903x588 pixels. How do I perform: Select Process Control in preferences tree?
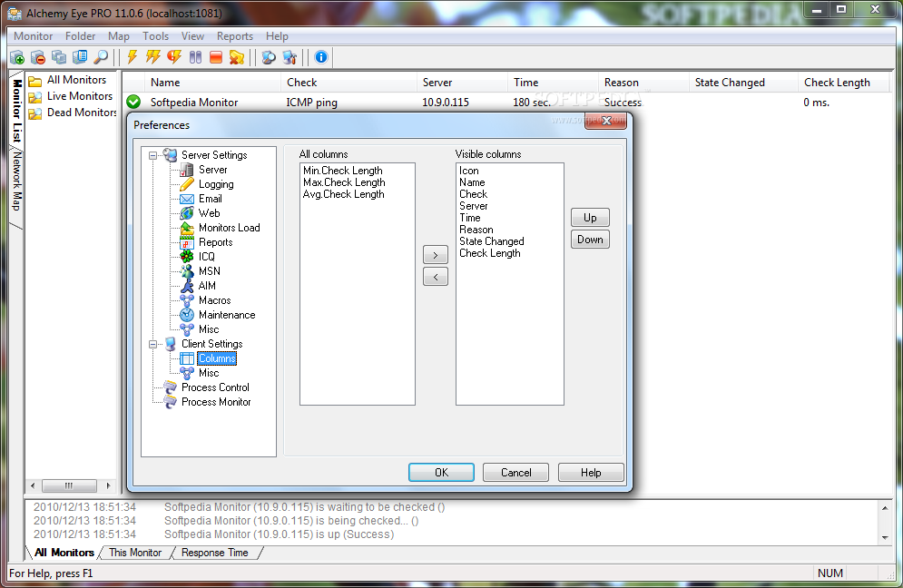point(215,387)
